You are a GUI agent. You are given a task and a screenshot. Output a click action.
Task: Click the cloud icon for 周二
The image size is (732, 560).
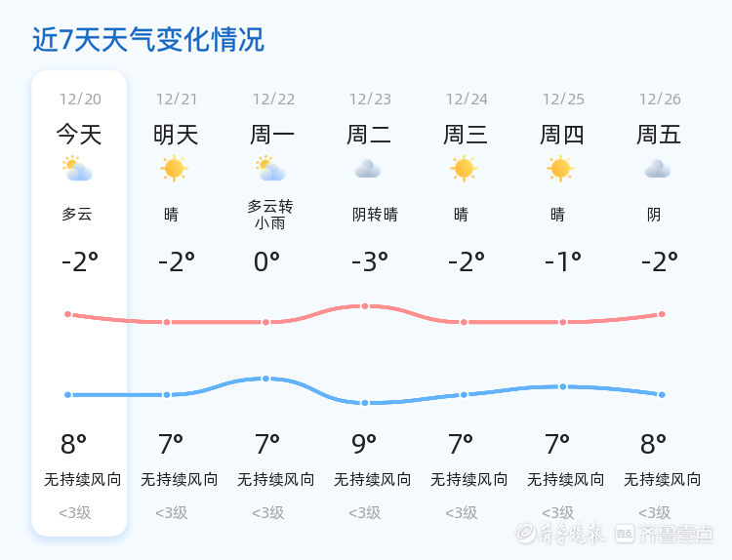pyautogui.click(x=368, y=169)
